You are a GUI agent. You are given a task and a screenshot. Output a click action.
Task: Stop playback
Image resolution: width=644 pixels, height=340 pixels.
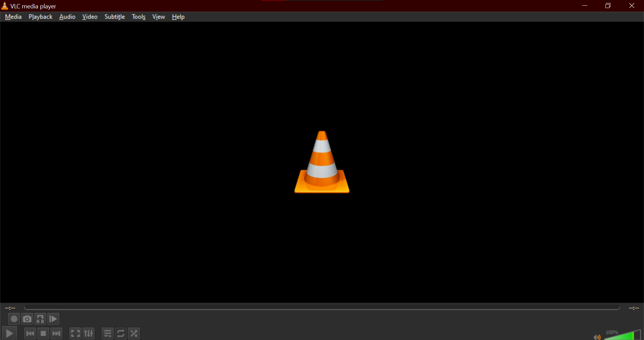pyautogui.click(x=43, y=333)
